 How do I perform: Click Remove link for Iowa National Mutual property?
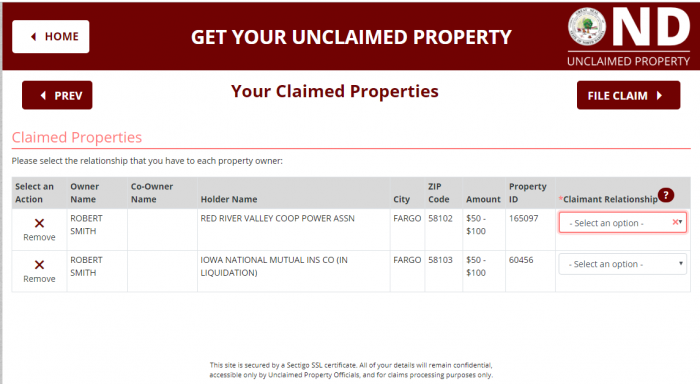tap(39, 279)
